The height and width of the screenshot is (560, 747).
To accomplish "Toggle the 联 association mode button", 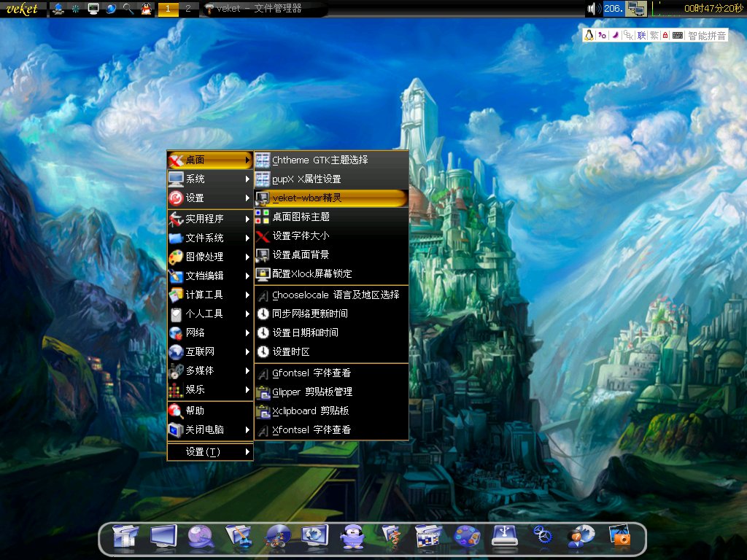I will (642, 35).
